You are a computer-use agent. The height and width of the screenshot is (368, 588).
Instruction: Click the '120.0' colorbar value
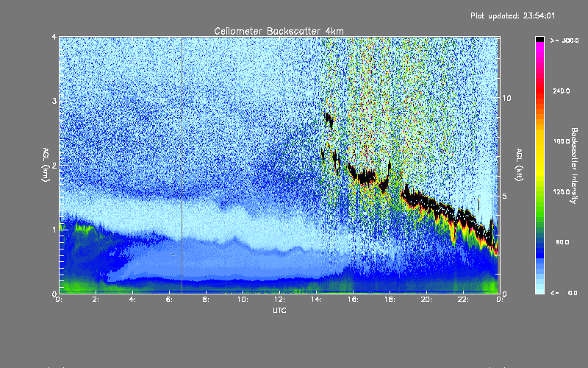click(x=562, y=191)
